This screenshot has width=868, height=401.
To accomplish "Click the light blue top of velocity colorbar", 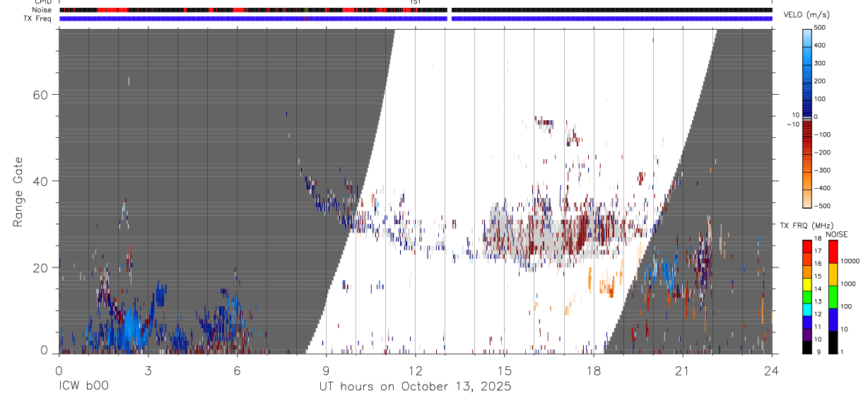I will (807, 37).
